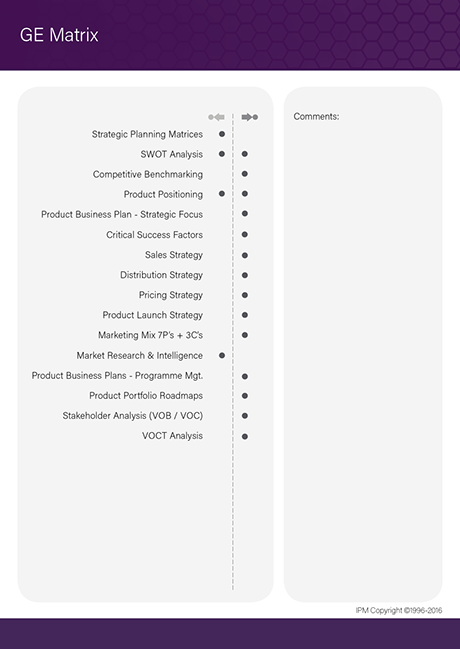Open Product Portfolio Roadmaps entry
Screen dimensions: 460x649
(146, 396)
